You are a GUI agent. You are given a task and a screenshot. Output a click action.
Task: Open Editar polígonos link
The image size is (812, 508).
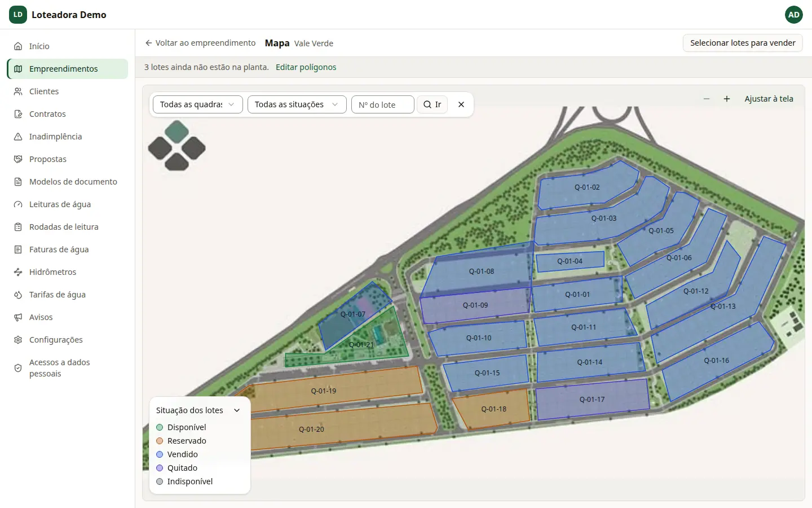(306, 67)
